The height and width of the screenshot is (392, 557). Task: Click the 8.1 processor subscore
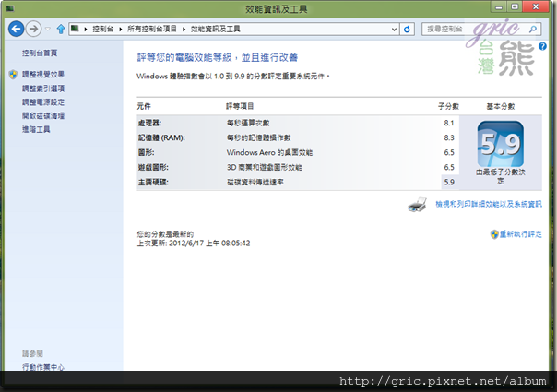(x=449, y=123)
